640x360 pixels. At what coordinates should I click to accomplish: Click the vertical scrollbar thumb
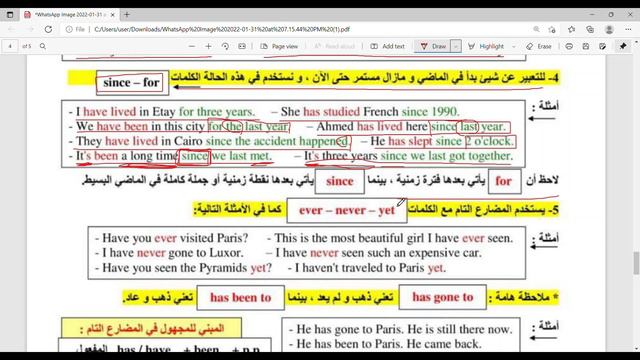pyautogui.click(x=636, y=263)
